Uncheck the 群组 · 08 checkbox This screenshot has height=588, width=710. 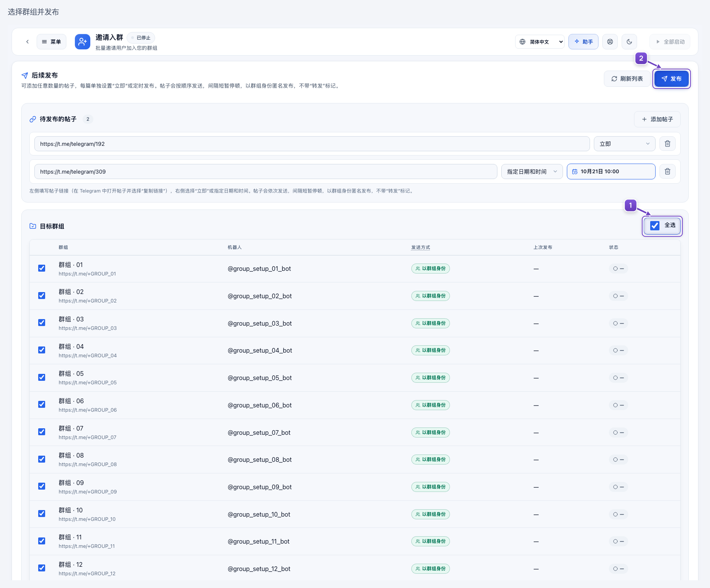tap(42, 459)
